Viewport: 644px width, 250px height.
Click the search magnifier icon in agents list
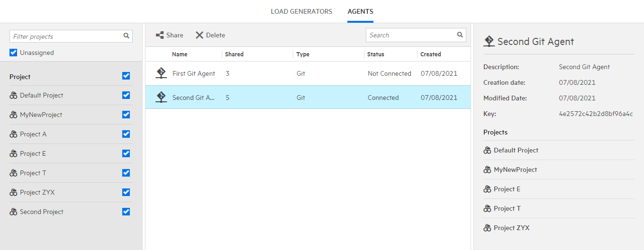tap(460, 35)
